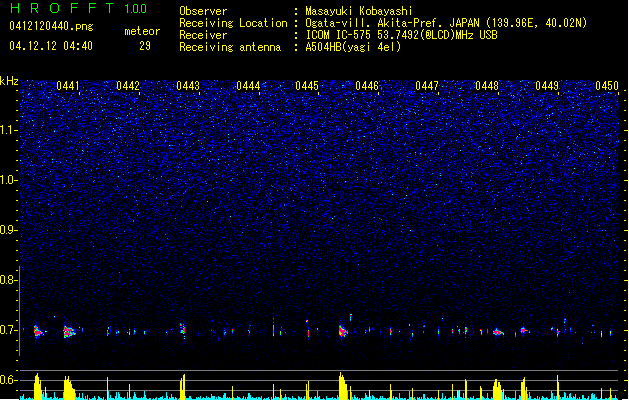
Task: Click the 0.6 kHz axis label
Action: (9, 380)
